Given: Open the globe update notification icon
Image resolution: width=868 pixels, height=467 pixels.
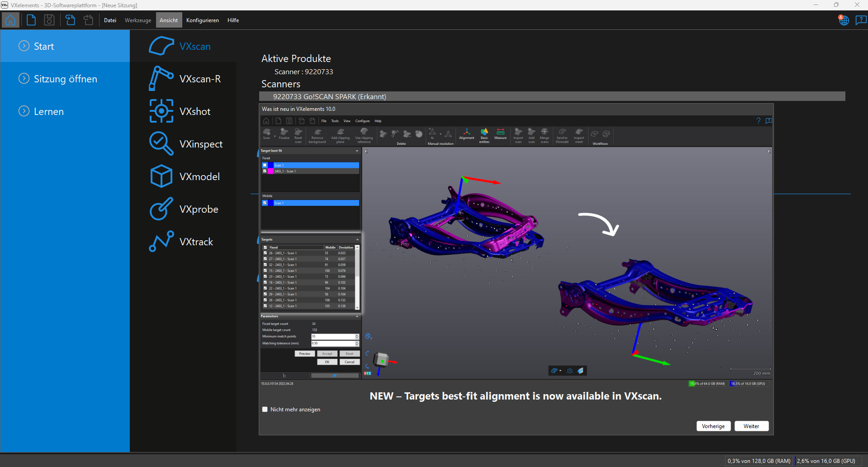Looking at the screenshot, I should pyautogui.click(x=844, y=20).
